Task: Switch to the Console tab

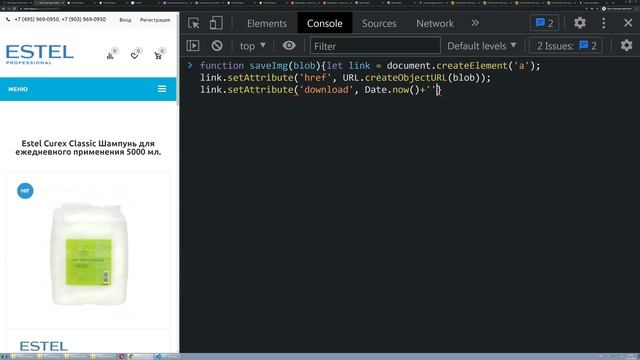Action: pyautogui.click(x=324, y=23)
